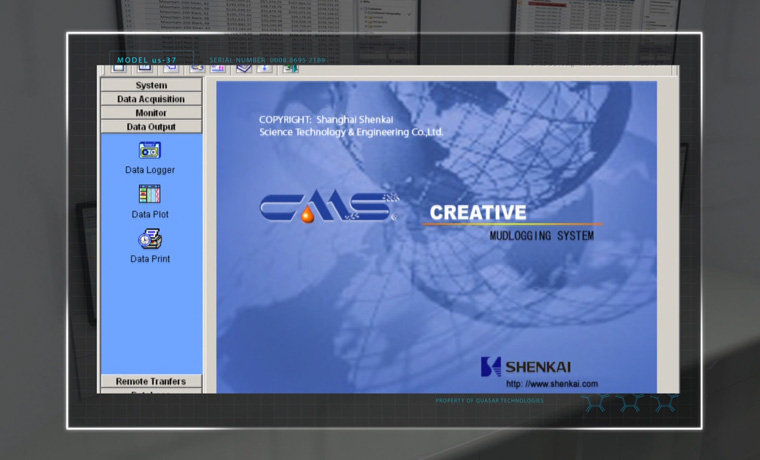Expand the Data Acquisition section
The height and width of the screenshot is (460, 760).
click(151, 100)
